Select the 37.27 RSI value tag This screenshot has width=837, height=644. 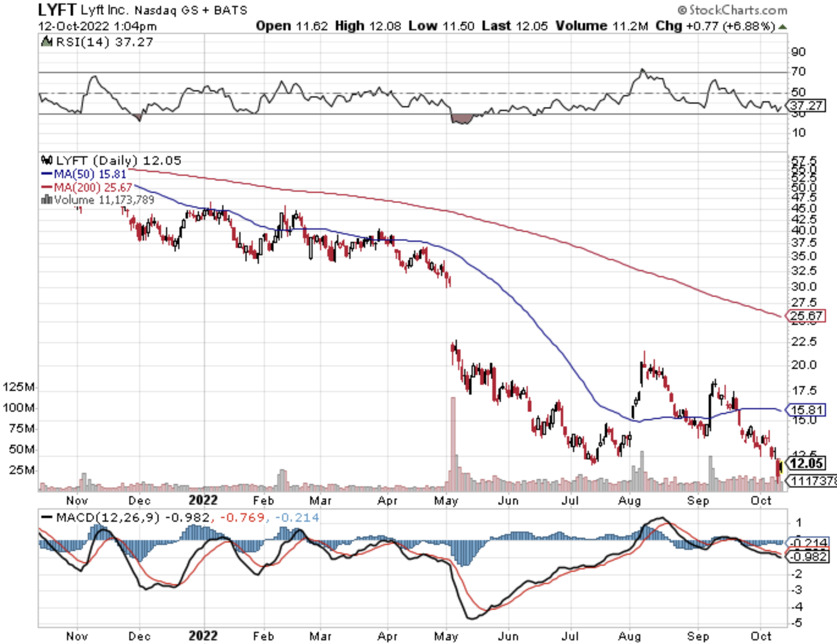806,106
